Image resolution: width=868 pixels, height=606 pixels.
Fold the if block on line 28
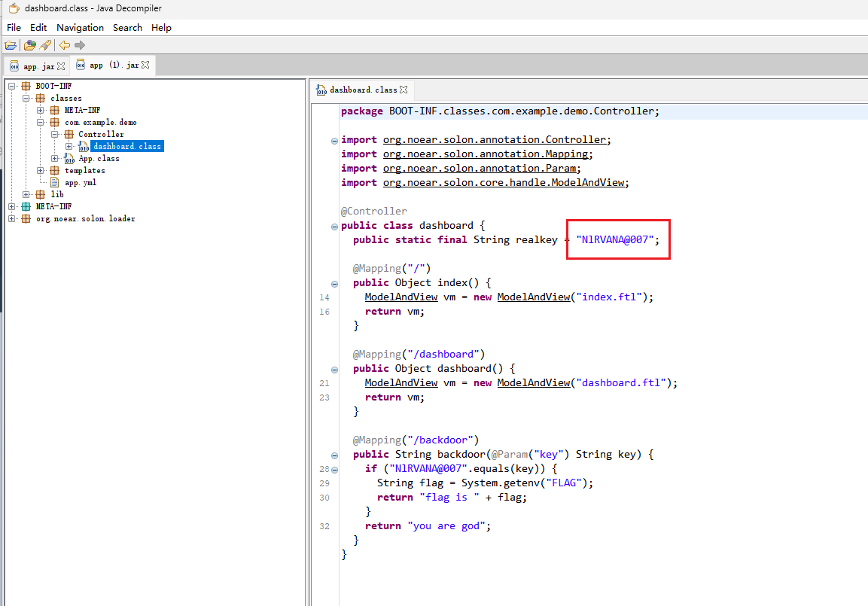[x=334, y=470]
